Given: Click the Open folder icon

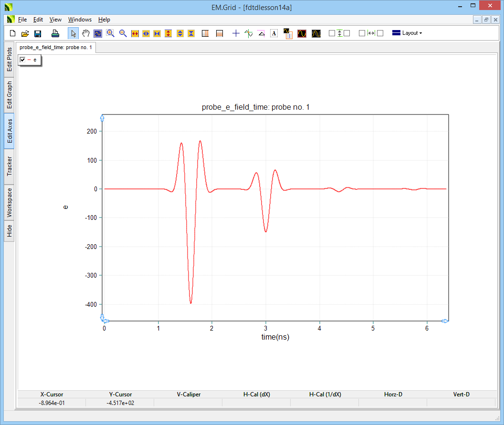Looking at the screenshot, I should (25, 33).
